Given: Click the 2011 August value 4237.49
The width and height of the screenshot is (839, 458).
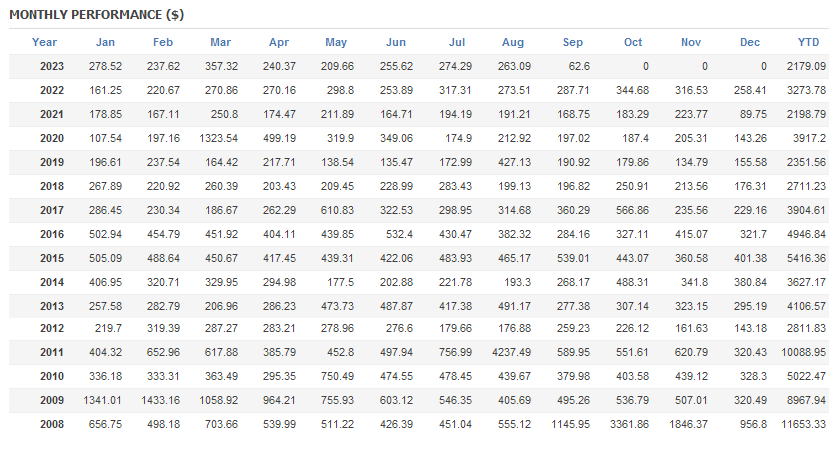Looking at the screenshot, I should (x=512, y=353).
